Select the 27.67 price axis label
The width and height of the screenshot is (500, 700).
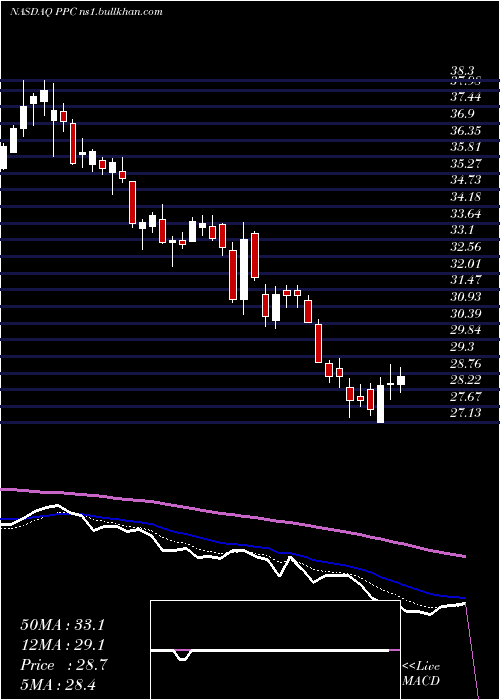465,397
